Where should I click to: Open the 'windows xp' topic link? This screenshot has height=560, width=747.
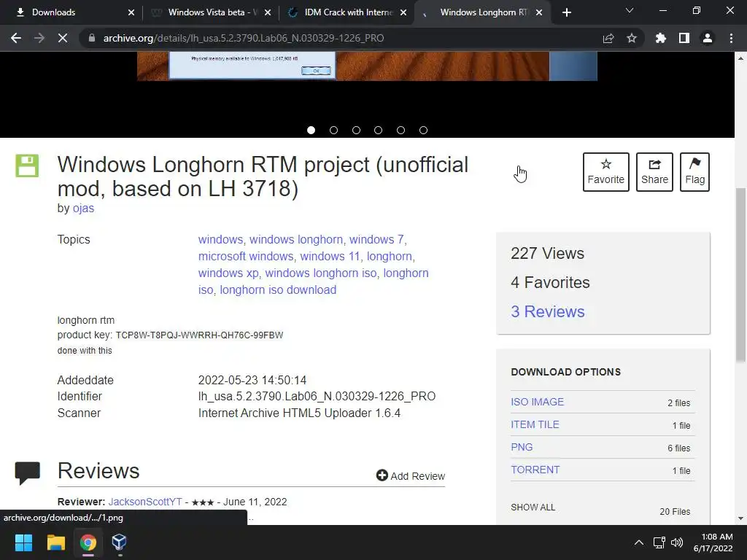pyautogui.click(x=228, y=273)
